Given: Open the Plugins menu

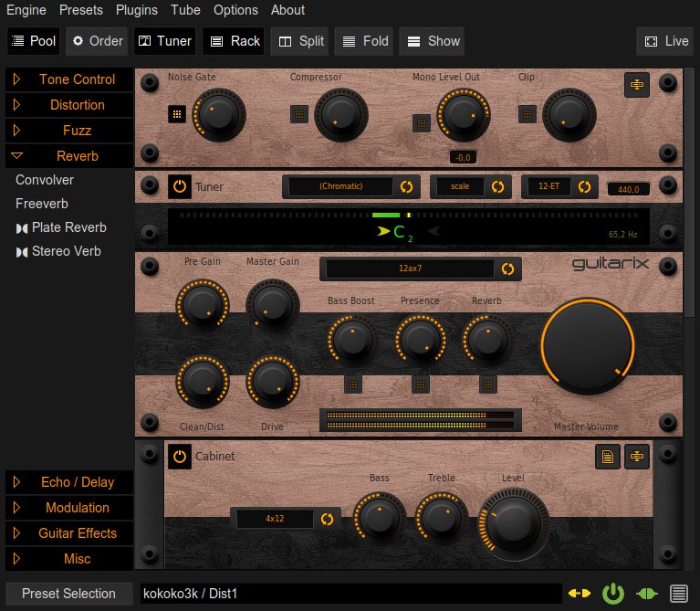Looking at the screenshot, I should click(x=137, y=10).
